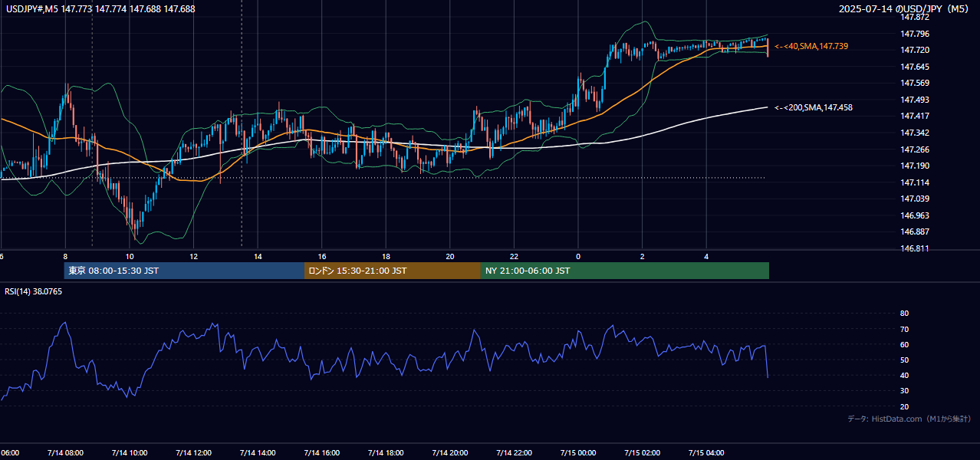This screenshot has width=980, height=460.
Task: Select the 東京 08:00-15:30 JST session bar
Action: tap(184, 271)
